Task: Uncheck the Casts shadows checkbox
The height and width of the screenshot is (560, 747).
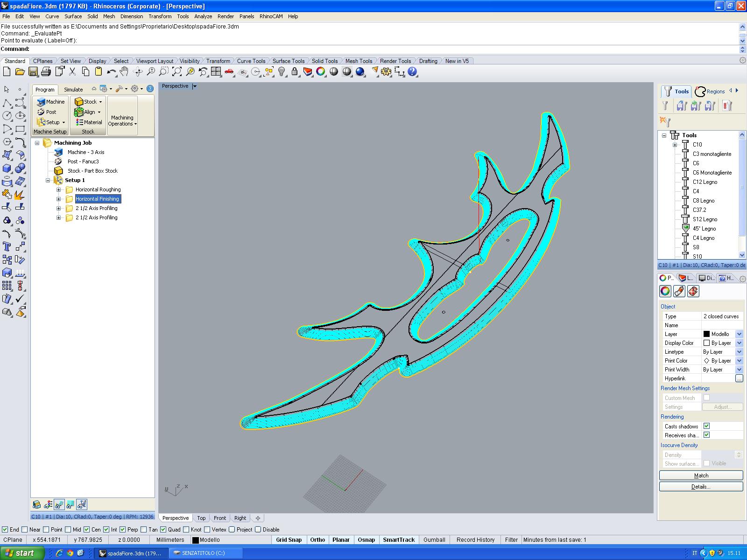Action: point(706,426)
